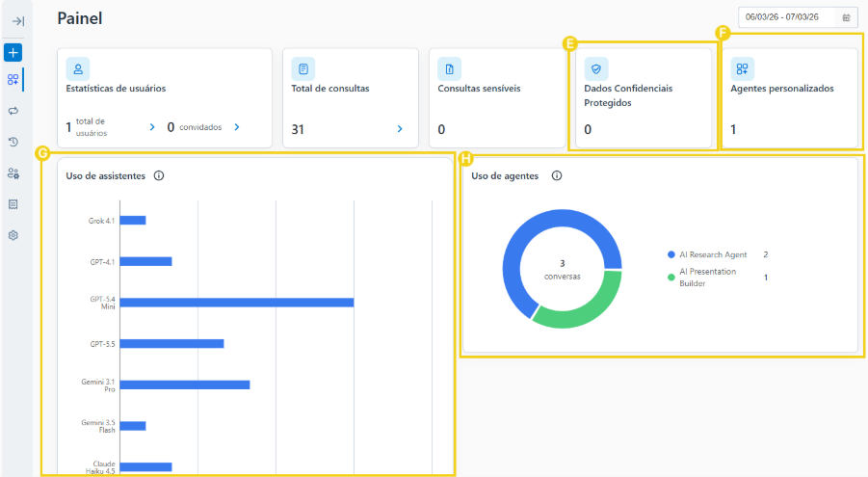Open the calendar icon in date field
868x477 pixels.
tap(847, 17)
